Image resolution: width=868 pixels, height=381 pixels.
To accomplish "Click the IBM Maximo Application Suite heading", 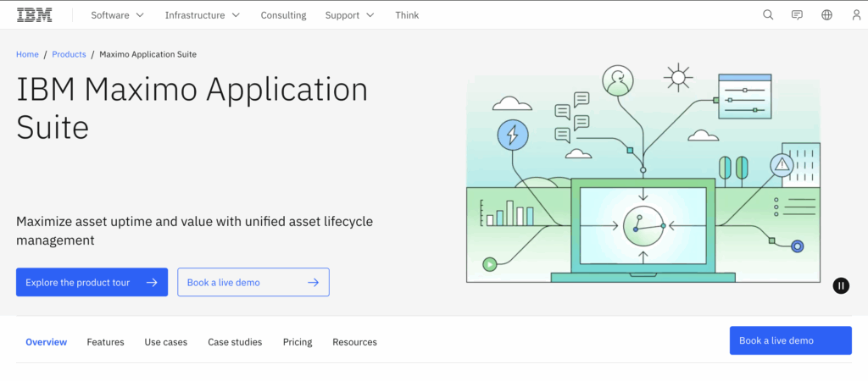I will 192,108.
